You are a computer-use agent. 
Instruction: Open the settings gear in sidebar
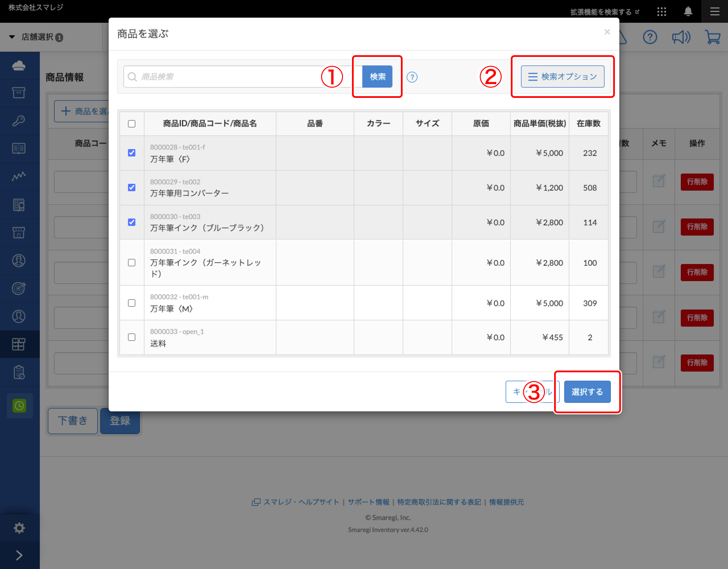pyautogui.click(x=19, y=528)
